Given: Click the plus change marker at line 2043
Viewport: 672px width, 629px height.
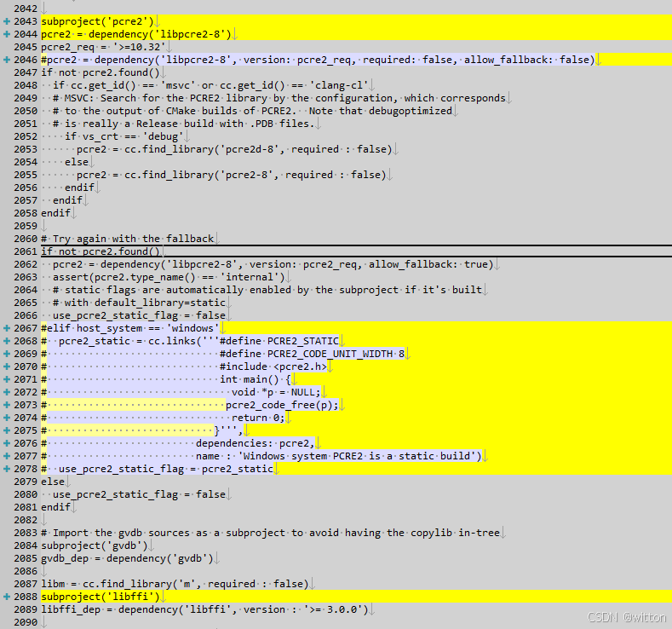Looking at the screenshot, I should (x=7, y=21).
